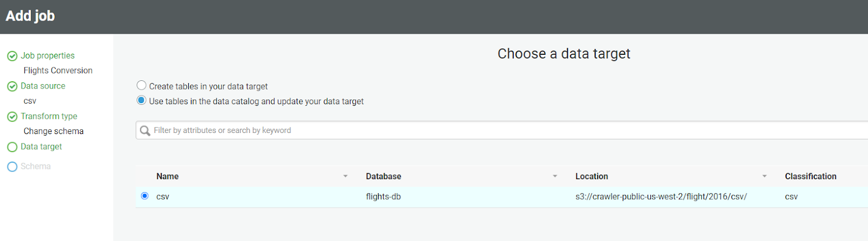
Task: Click the Schema step circle icon
Action: tap(12, 167)
